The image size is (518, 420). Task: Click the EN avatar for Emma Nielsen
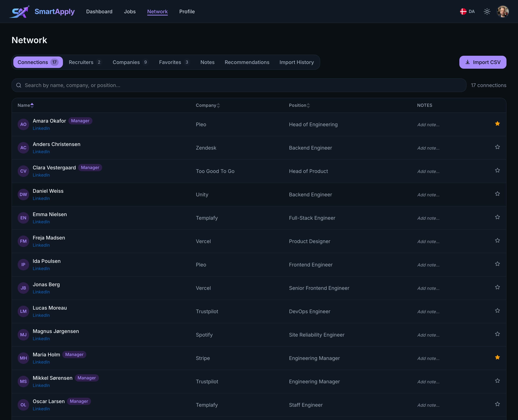click(23, 218)
